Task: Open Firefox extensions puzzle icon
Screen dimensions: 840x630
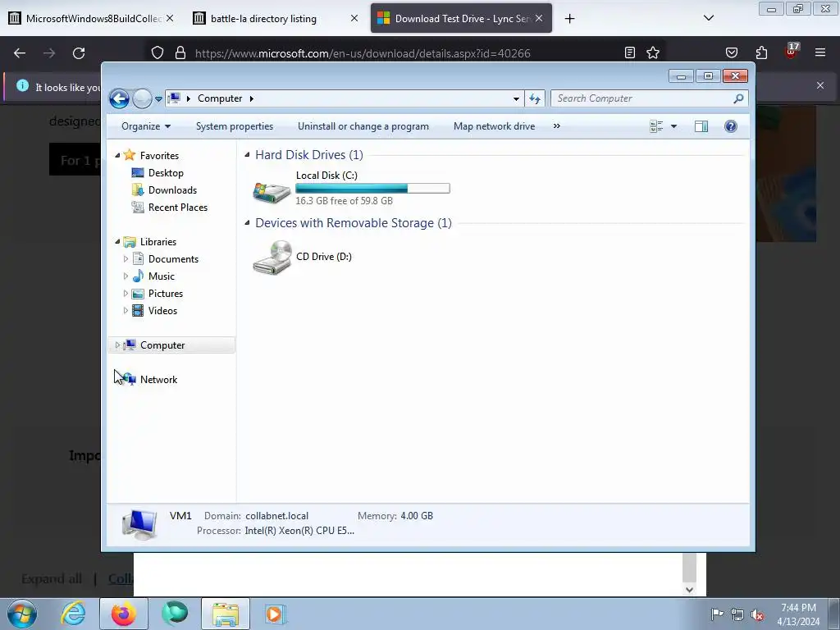Action: coord(761,52)
